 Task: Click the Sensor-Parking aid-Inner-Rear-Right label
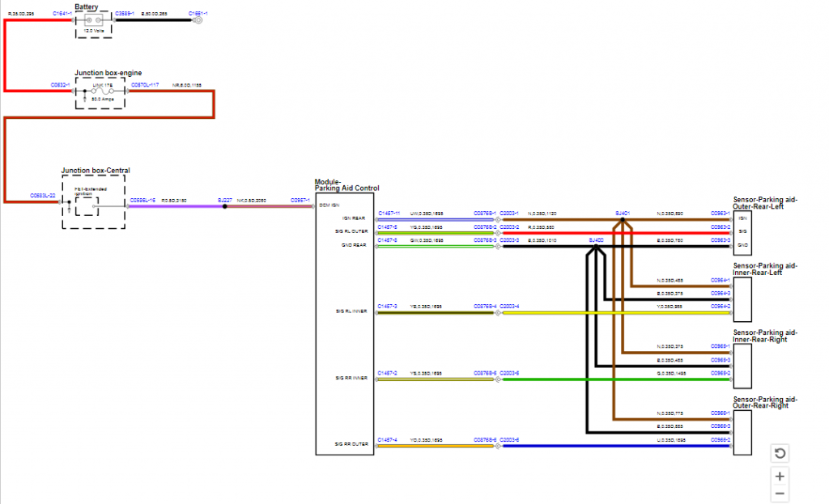[765, 336]
